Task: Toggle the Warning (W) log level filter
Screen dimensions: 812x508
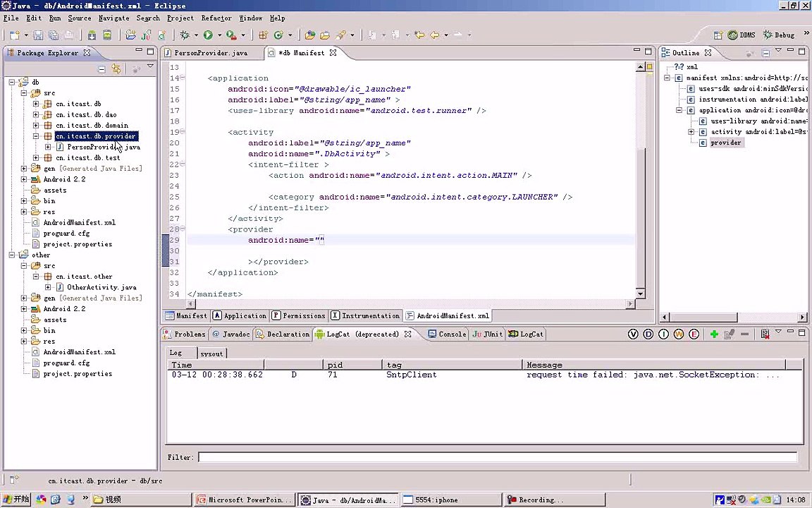Action: click(x=679, y=334)
